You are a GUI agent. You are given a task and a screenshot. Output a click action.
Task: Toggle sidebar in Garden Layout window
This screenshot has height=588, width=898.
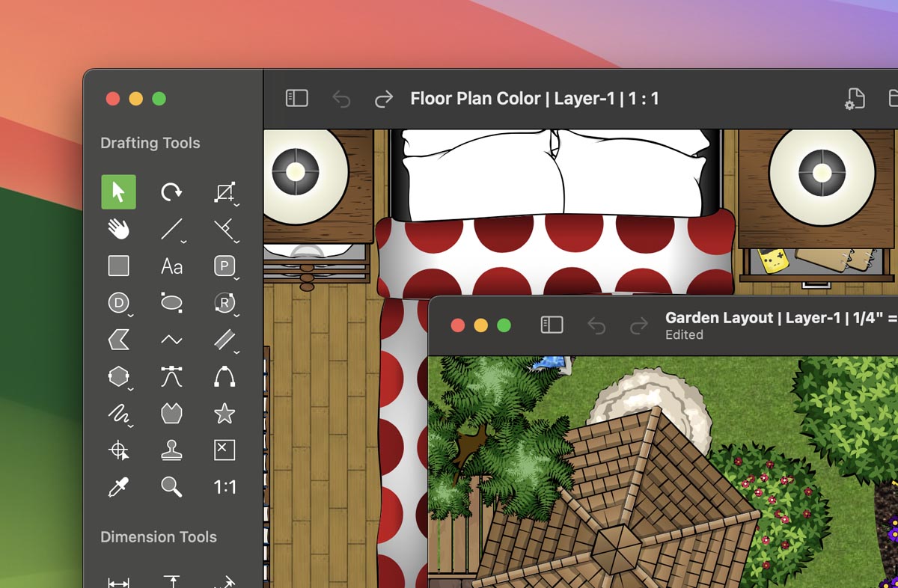coord(552,325)
